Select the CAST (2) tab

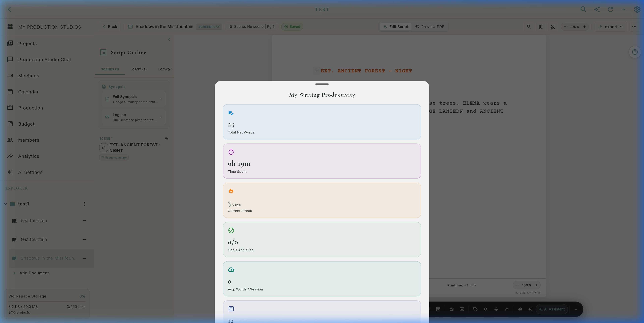(140, 69)
